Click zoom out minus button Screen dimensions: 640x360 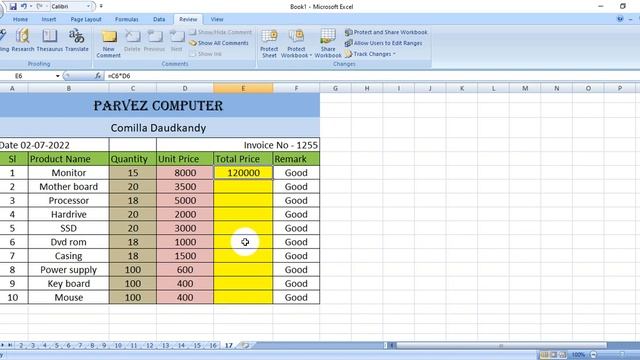click(x=594, y=355)
